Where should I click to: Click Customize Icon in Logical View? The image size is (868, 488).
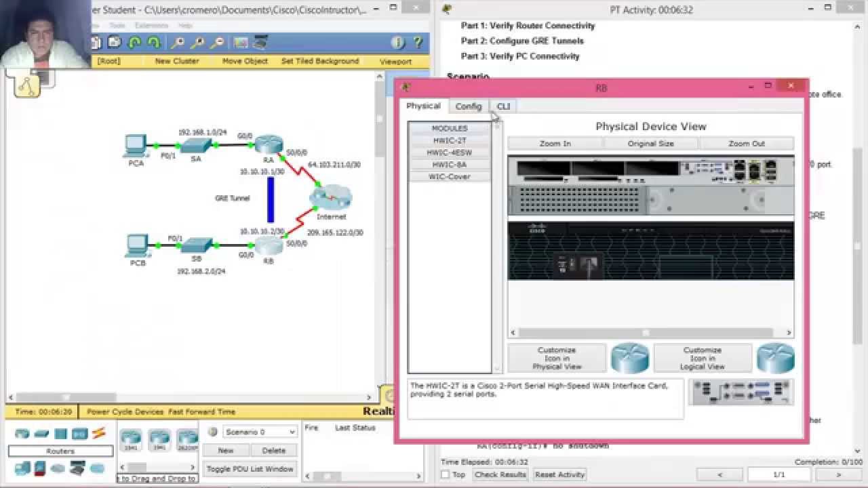pyautogui.click(x=703, y=358)
